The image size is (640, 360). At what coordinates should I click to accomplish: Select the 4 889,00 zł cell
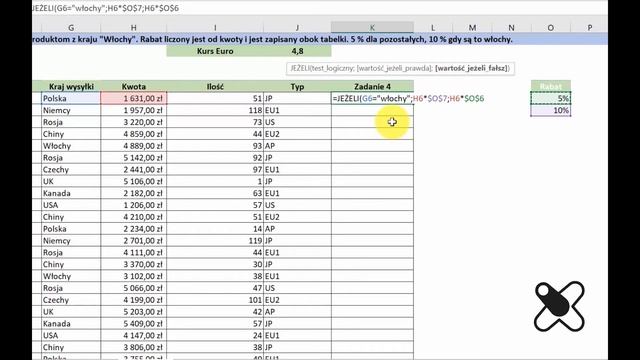point(133,146)
